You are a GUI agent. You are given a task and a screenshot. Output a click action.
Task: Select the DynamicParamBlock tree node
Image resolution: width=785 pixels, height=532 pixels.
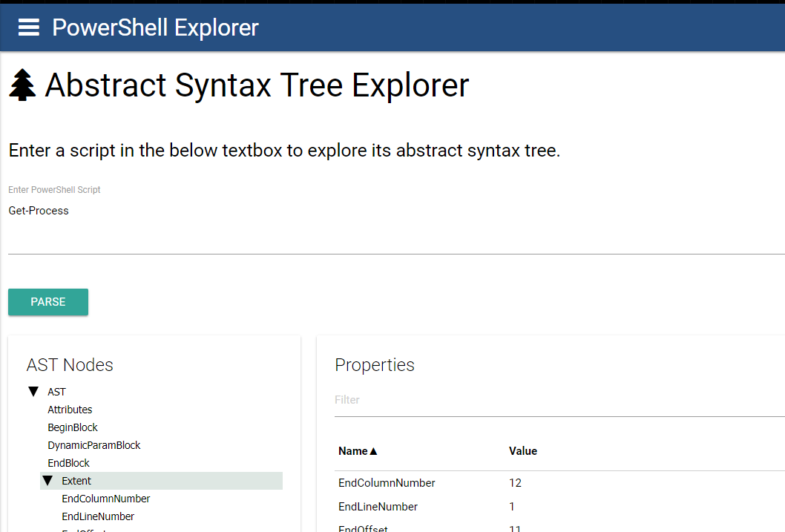click(93, 445)
